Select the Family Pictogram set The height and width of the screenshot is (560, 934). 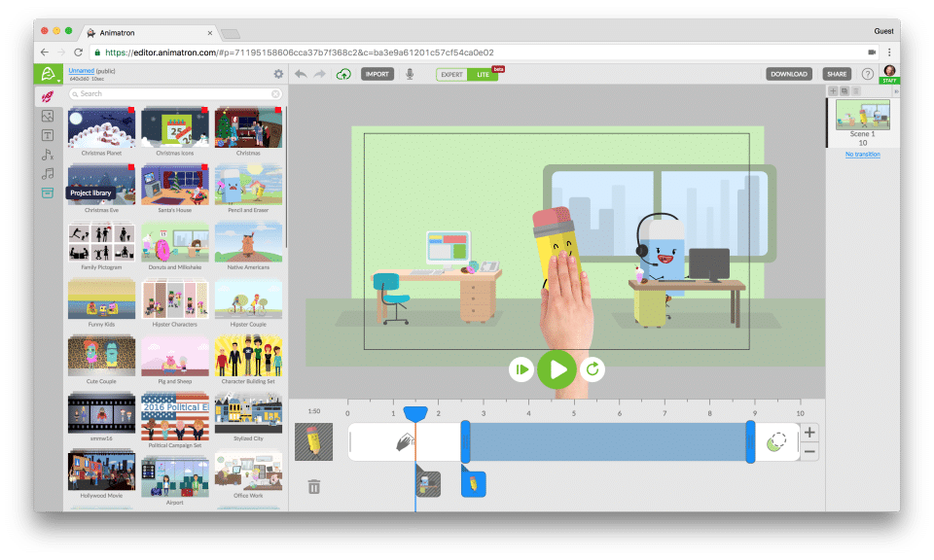point(101,246)
